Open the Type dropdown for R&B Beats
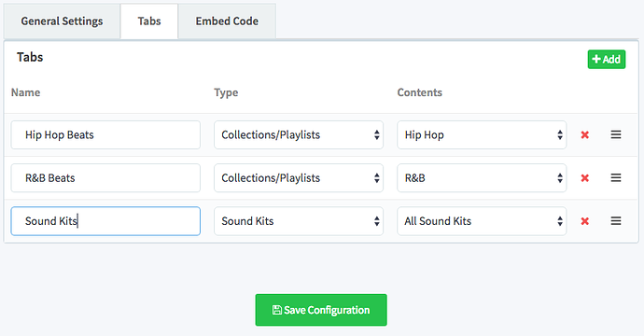Image resolution: width=644 pixels, height=336 pixels. pos(299,178)
